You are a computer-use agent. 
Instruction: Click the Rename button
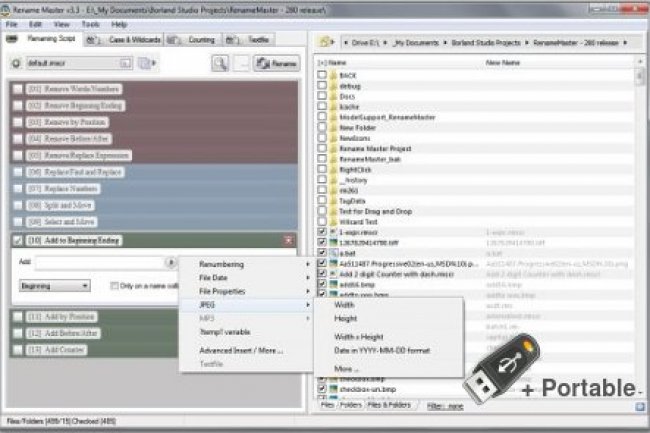pyautogui.click(x=276, y=63)
